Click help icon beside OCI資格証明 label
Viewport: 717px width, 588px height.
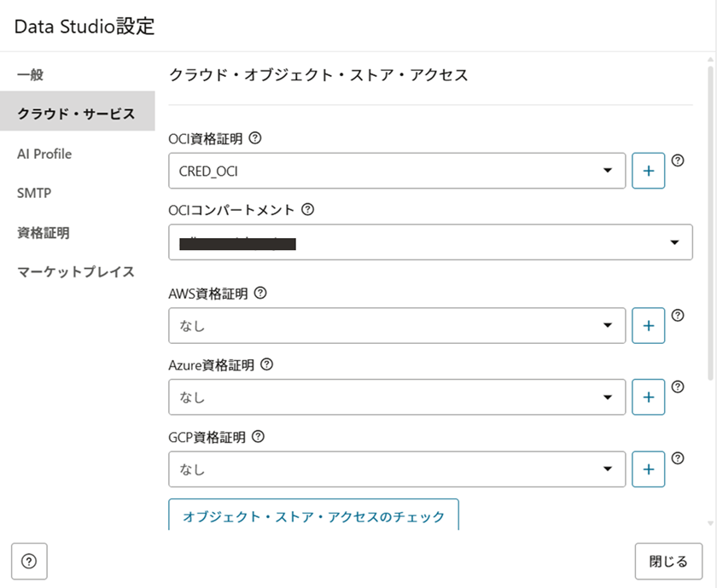click(x=255, y=137)
